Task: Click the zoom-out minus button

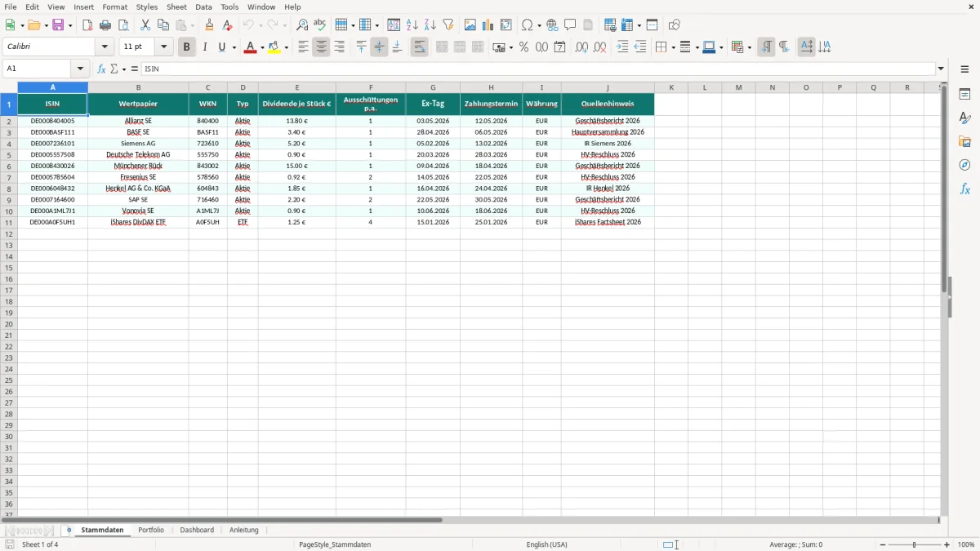Action: pos(883,544)
